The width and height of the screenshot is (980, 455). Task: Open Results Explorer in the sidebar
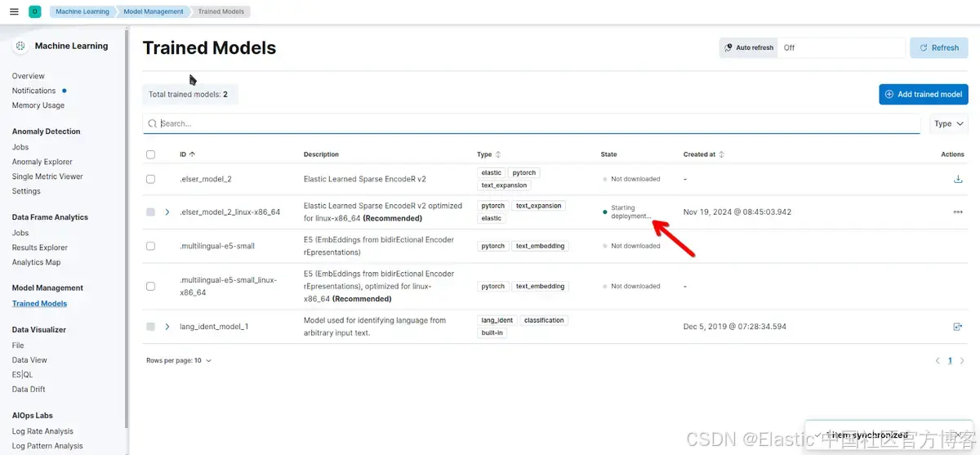pos(40,248)
